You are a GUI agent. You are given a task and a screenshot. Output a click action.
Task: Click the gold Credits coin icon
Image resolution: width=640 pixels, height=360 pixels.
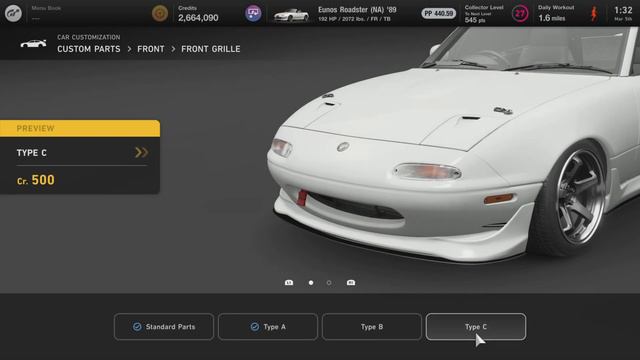(160, 13)
